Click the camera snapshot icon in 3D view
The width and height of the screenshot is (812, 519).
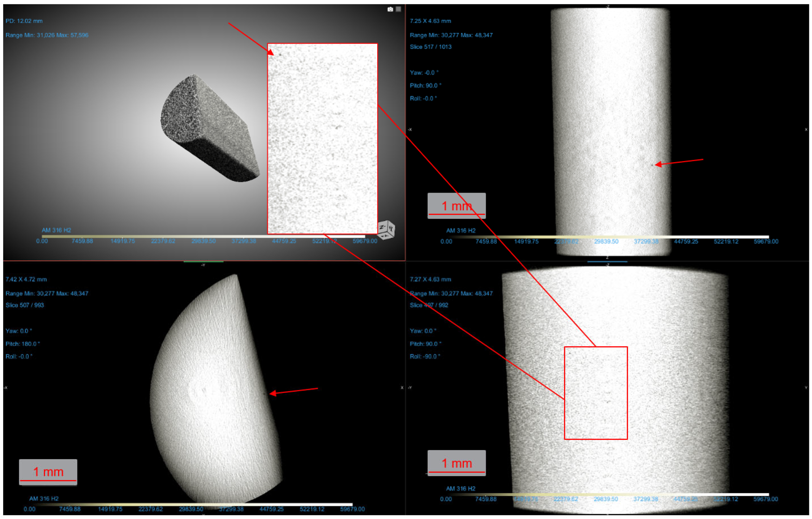[x=390, y=9]
